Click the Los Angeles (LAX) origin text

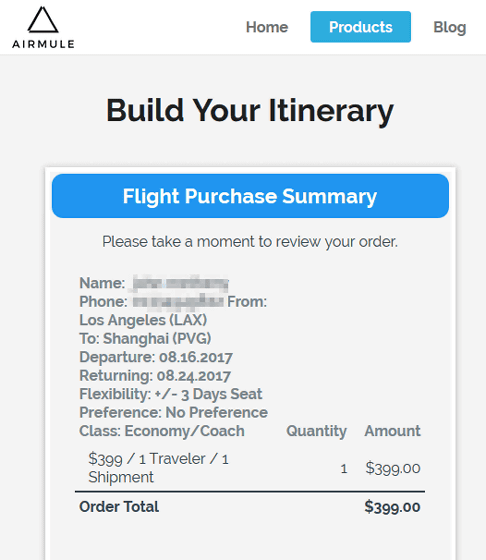coord(143,320)
